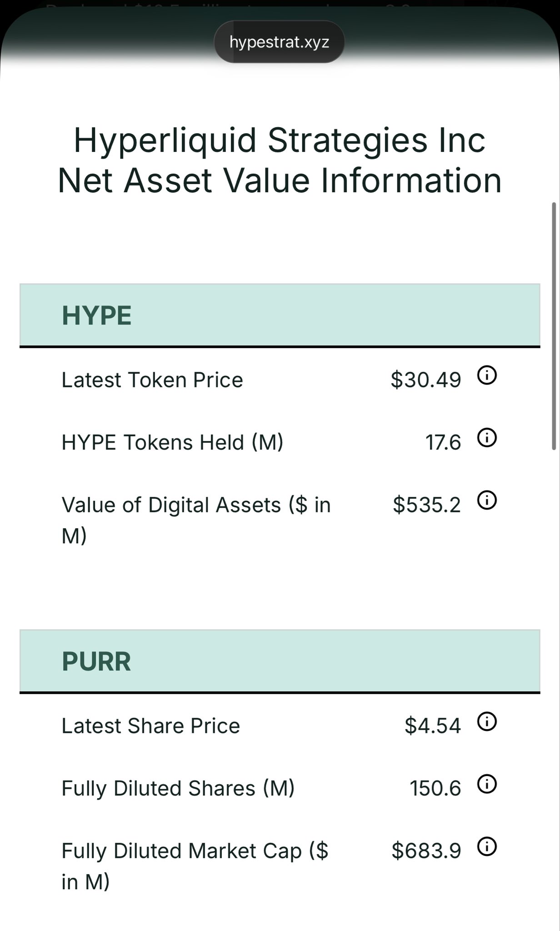Image resolution: width=560 pixels, height=931 pixels.
Task: Click the HYPE Tokens Held (M) label
Action: point(172,442)
